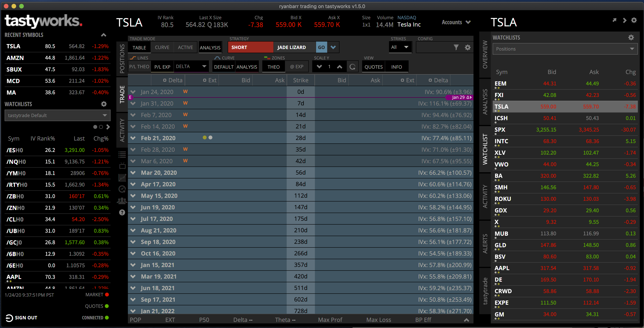The image size is (644, 328).
Task: Select /ESH0 in the left watchlist
Action: [57, 150]
